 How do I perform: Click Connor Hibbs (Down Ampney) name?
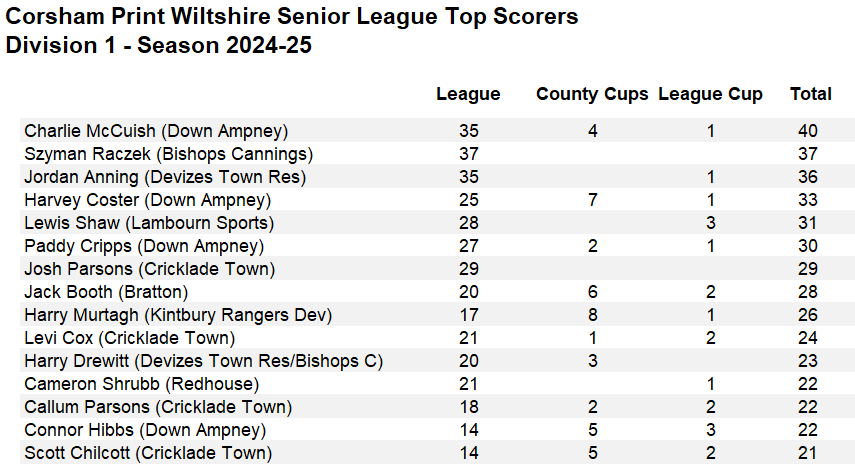click(145, 430)
